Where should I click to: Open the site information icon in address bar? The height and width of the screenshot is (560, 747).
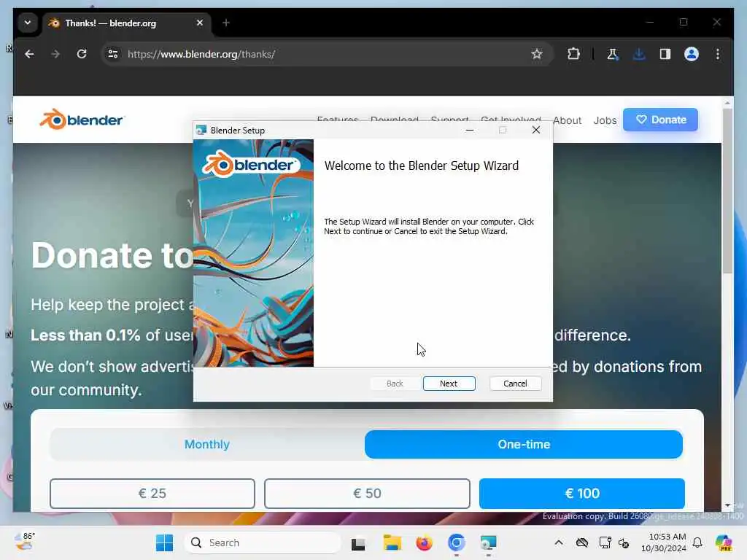coord(113,54)
